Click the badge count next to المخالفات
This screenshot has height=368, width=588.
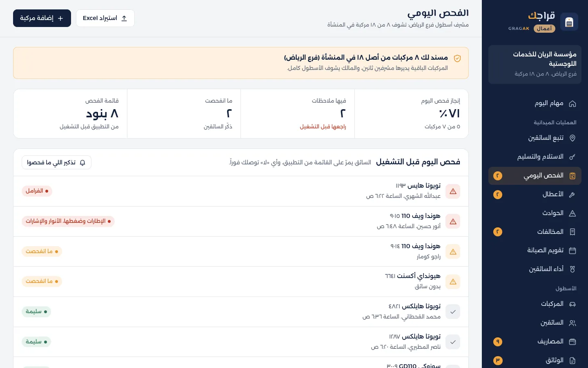tap(498, 232)
